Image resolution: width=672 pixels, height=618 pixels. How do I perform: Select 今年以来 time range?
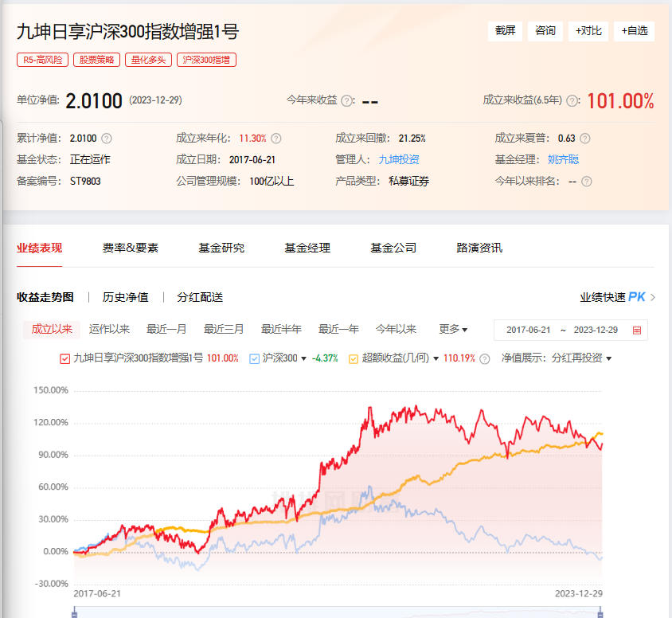[x=396, y=329]
